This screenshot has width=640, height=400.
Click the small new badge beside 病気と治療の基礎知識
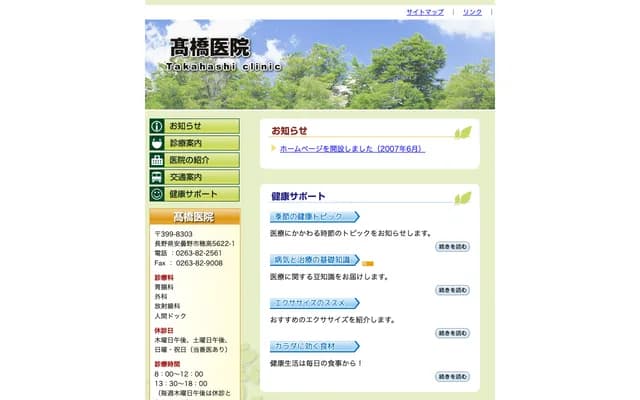368,264
